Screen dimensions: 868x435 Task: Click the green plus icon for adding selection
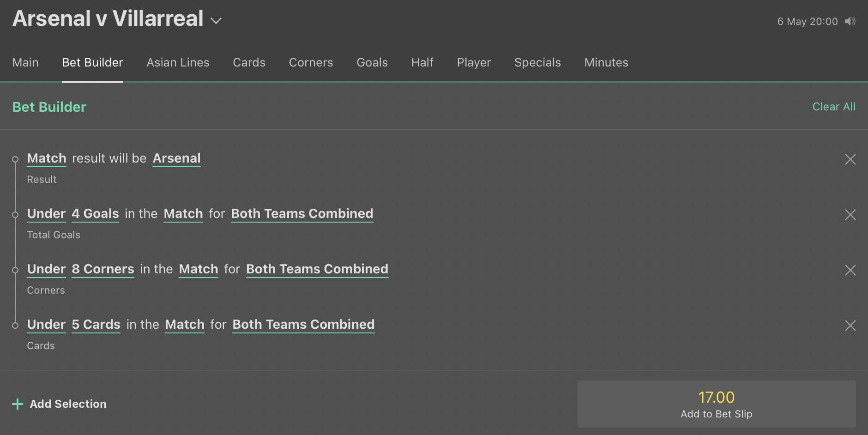[18, 404]
